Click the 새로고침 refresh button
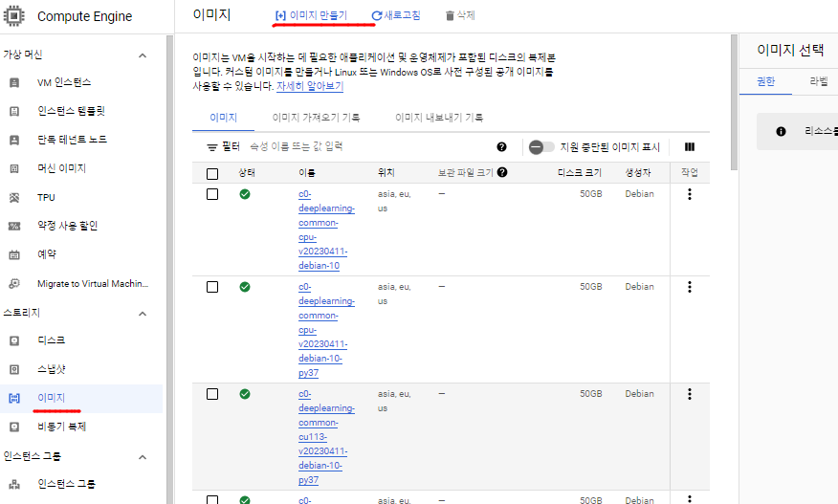The height and width of the screenshot is (504, 838). click(x=396, y=15)
